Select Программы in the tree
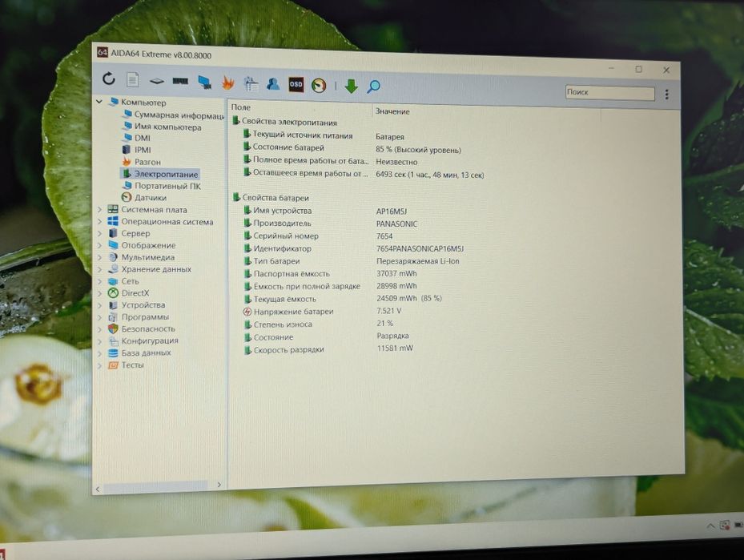This screenshot has width=744, height=560. [139, 317]
